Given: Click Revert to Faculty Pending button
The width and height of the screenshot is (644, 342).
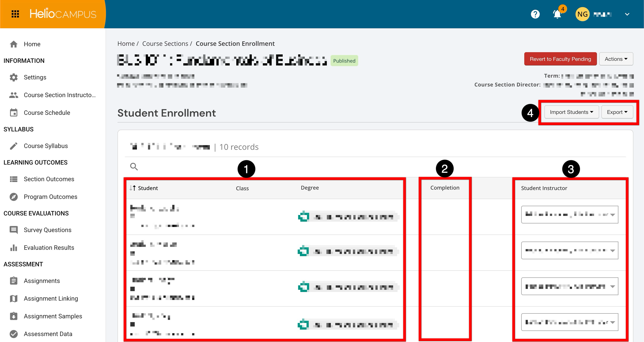Looking at the screenshot, I should [x=560, y=59].
